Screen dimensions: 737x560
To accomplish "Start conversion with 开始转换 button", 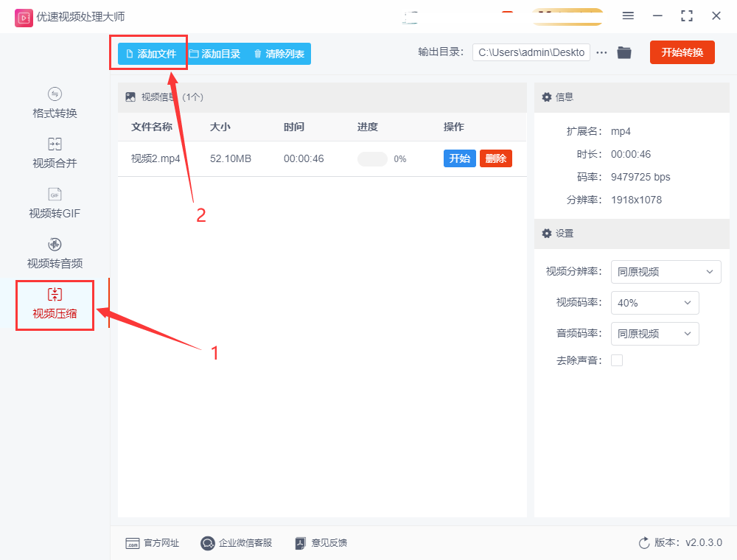I will click(x=682, y=52).
